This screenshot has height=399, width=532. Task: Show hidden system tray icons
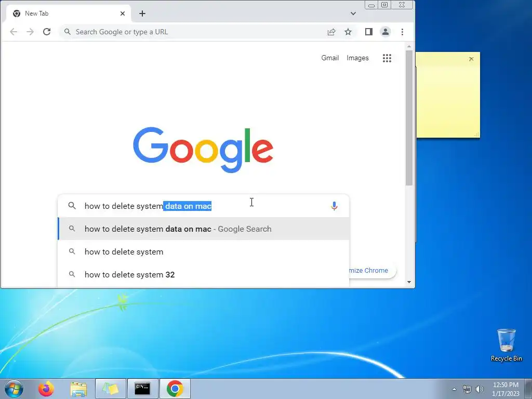(x=454, y=389)
